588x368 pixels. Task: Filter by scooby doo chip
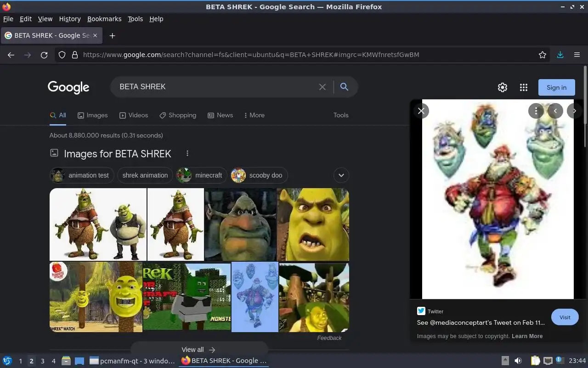pyautogui.click(x=259, y=175)
